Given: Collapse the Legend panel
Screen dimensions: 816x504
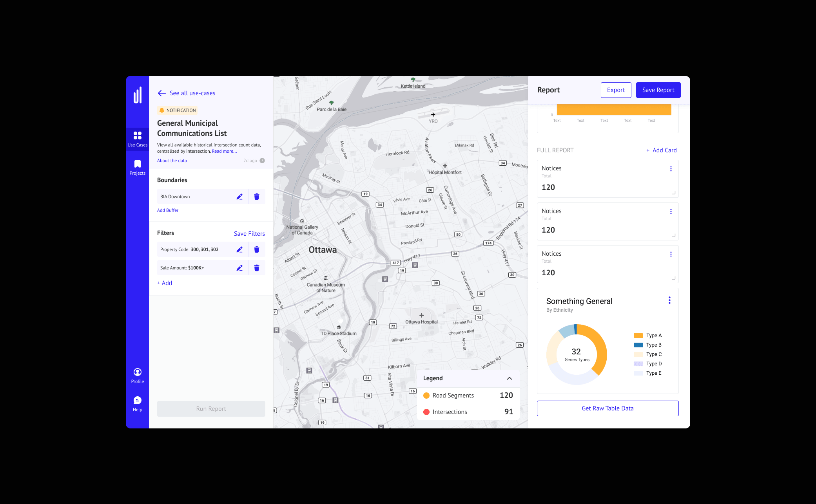Looking at the screenshot, I should tap(510, 378).
